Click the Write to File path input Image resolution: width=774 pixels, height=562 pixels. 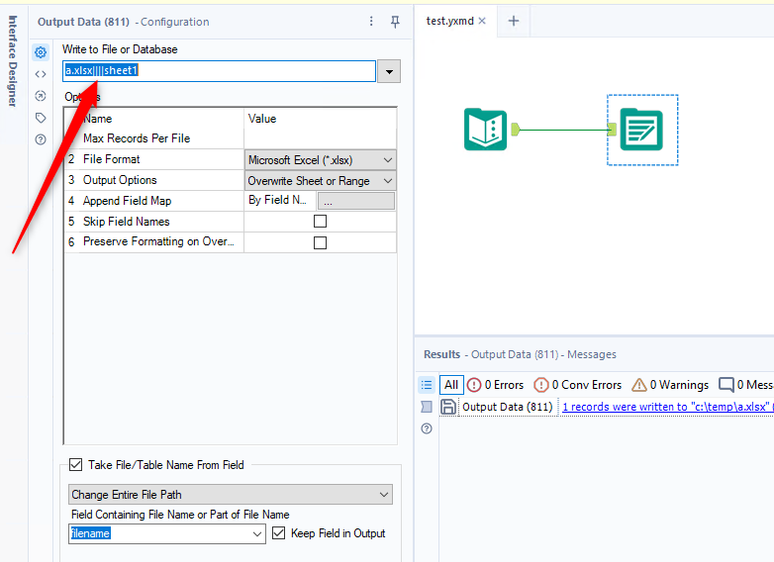(219, 71)
